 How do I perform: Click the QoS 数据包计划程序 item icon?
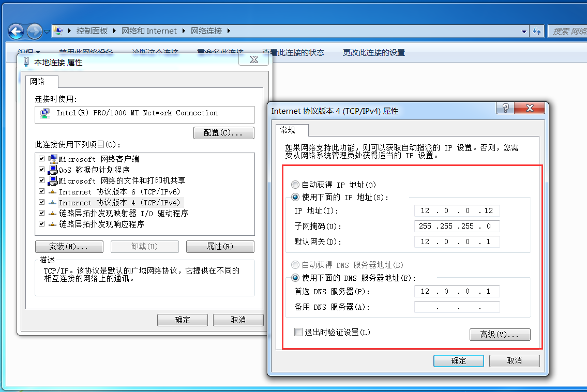[x=52, y=170]
